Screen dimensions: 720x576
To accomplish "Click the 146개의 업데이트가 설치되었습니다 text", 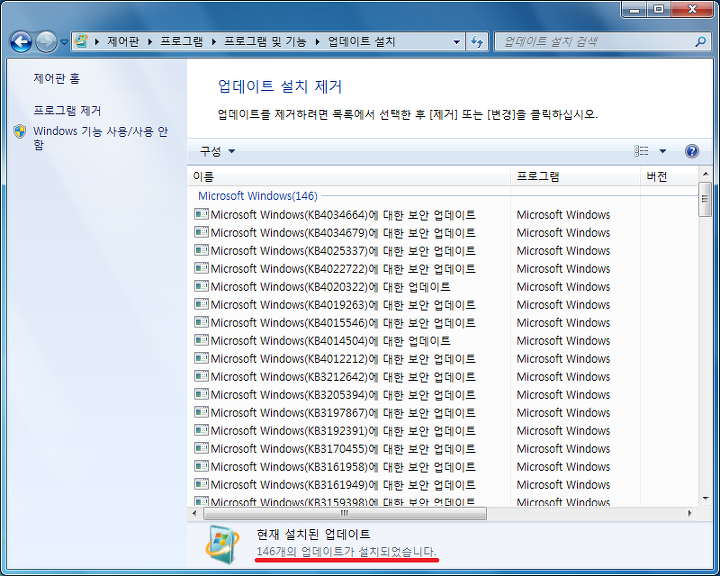I will (346, 551).
